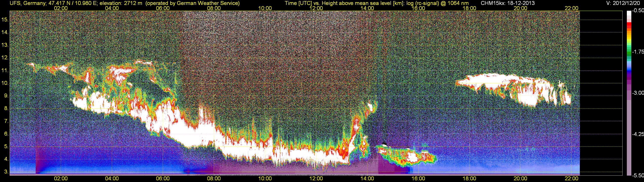Viewport: 644px width, 182px height.
Task: Click the -4.25 color scale value
Action: 638,134
